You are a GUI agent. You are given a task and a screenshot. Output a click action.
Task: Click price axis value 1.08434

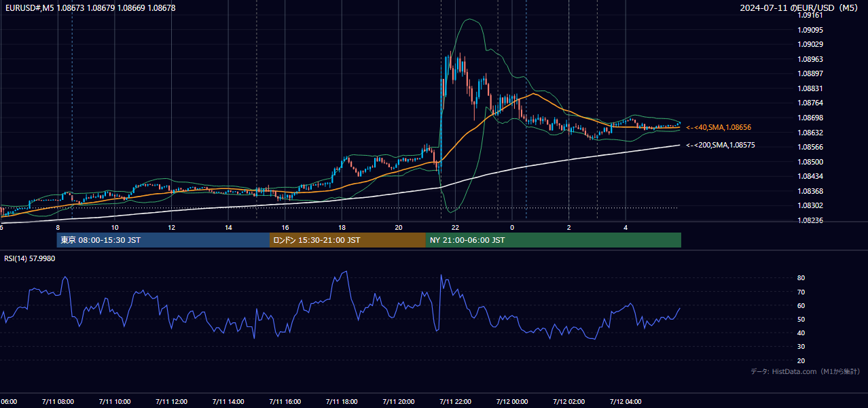[810, 176]
